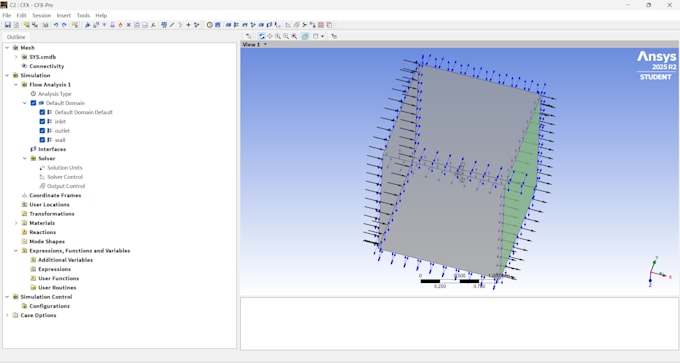
Task: Click the Reactions node icon
Action: point(24,232)
